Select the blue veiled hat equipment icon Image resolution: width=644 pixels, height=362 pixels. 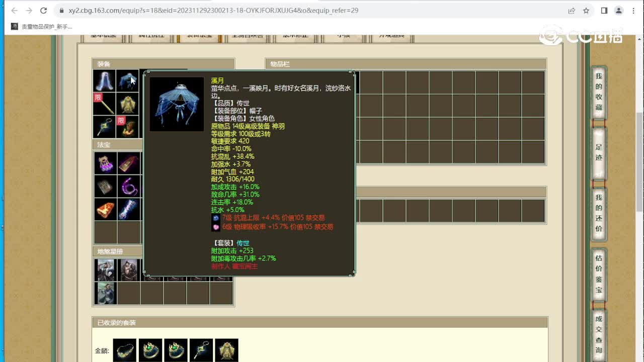click(128, 81)
